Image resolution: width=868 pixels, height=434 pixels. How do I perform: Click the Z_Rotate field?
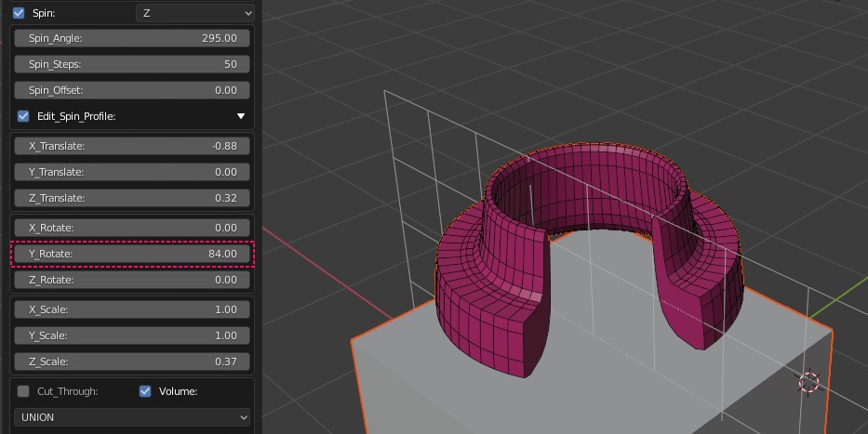click(132, 280)
